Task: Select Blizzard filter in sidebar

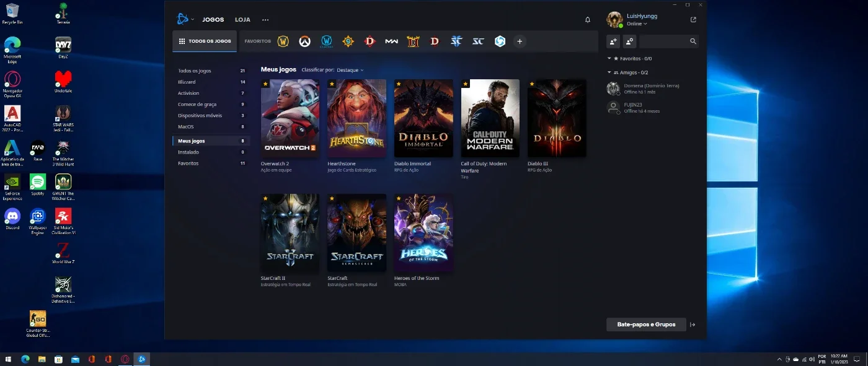Action: pyautogui.click(x=211, y=82)
